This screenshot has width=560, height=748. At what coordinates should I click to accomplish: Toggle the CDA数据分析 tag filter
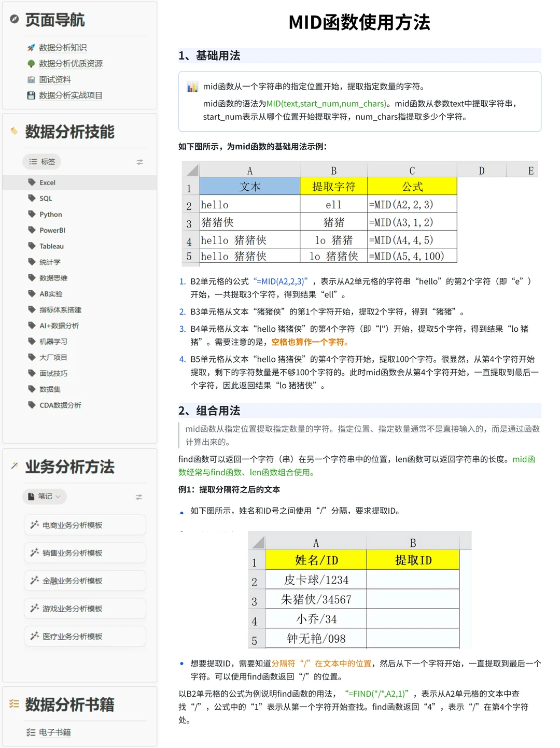click(x=60, y=405)
